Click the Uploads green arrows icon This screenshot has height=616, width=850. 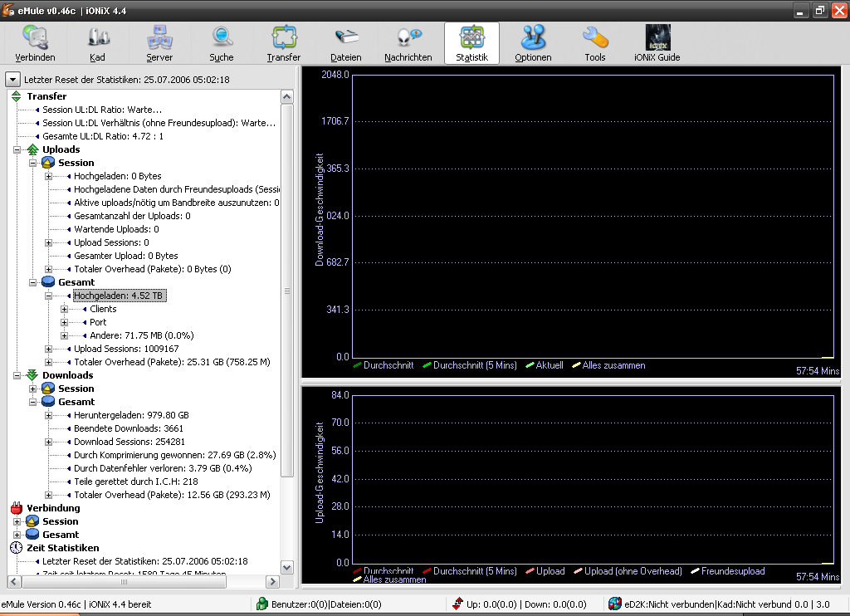click(32, 149)
